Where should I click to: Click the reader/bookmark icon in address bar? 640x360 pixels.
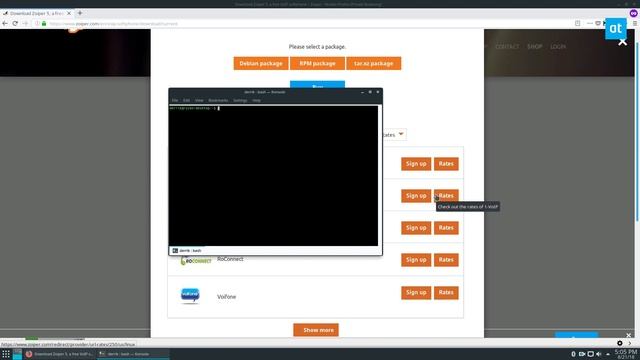point(578,24)
